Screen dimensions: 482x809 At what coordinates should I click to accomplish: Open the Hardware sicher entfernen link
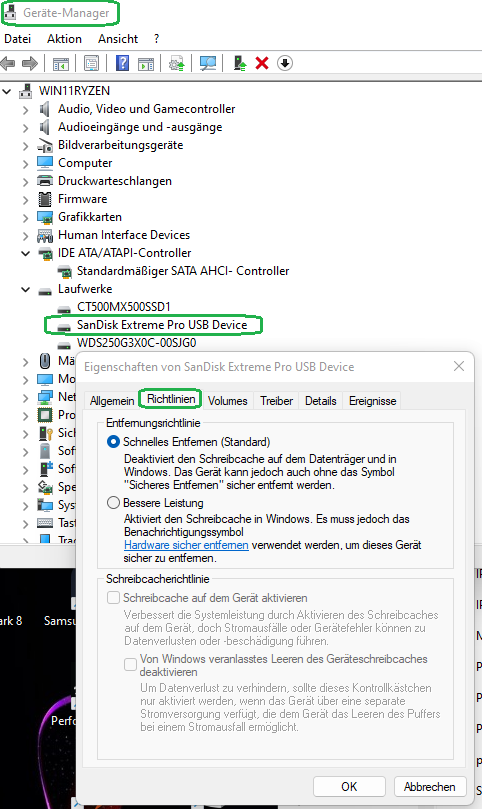point(186,545)
